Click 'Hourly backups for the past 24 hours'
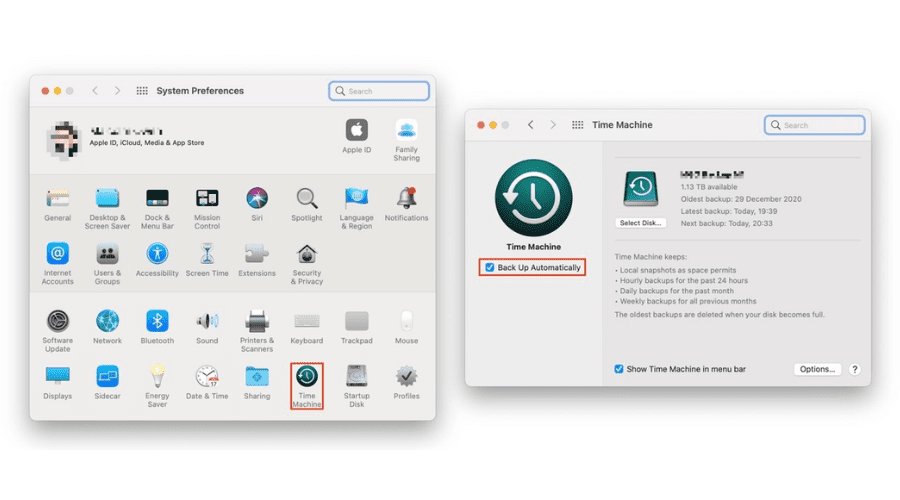 point(684,281)
